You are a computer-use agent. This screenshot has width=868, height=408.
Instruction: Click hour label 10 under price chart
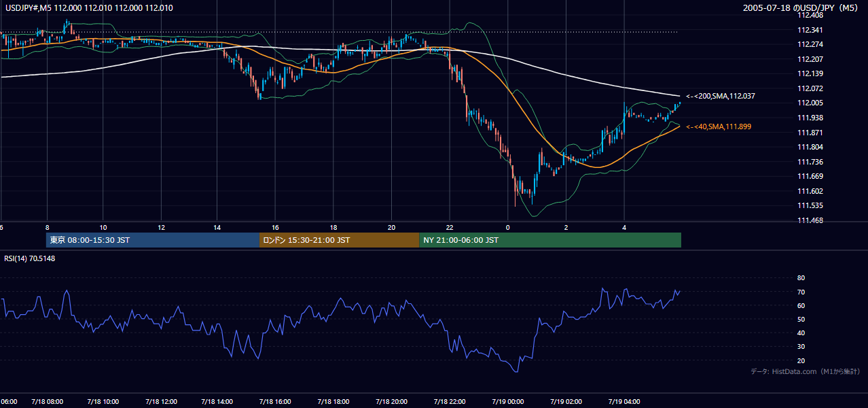tap(103, 227)
